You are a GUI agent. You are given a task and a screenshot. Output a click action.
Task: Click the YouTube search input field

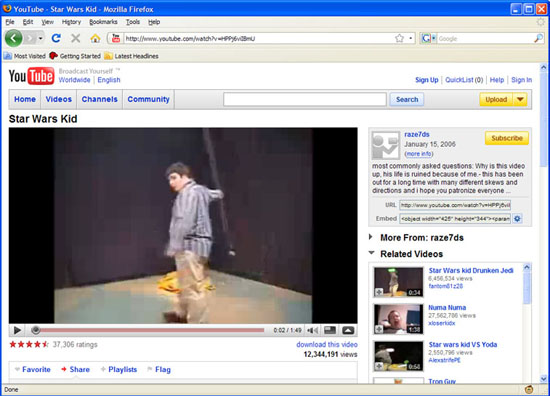(x=305, y=99)
